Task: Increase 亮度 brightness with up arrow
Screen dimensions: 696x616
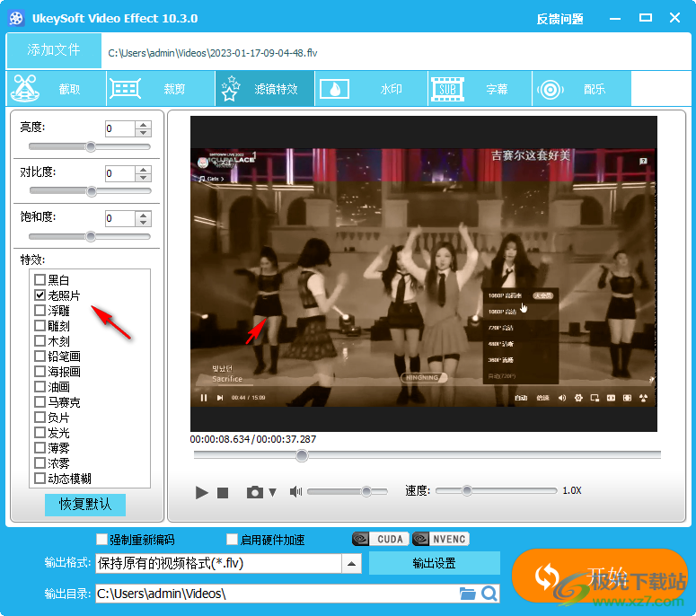Action: click(x=143, y=125)
